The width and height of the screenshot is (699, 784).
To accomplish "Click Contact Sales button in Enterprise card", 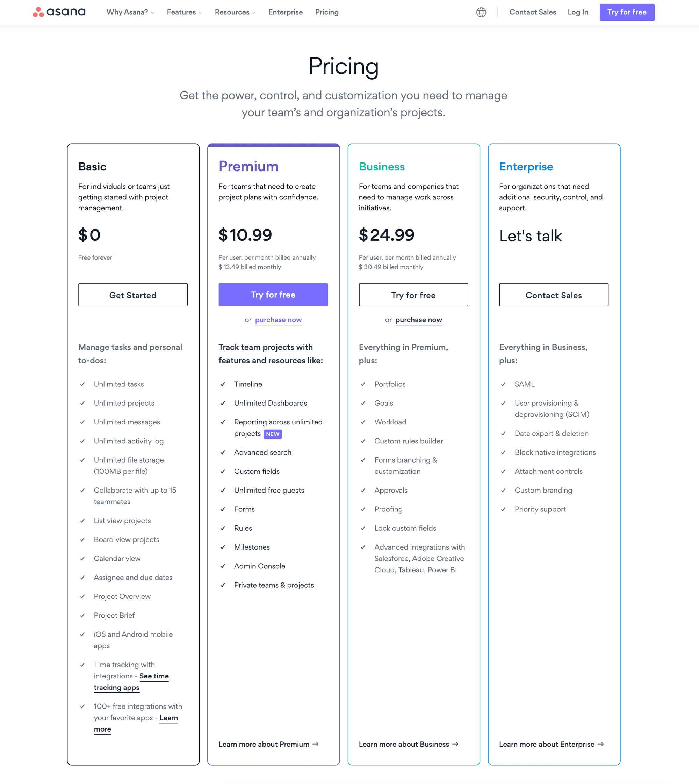I will click(x=554, y=295).
